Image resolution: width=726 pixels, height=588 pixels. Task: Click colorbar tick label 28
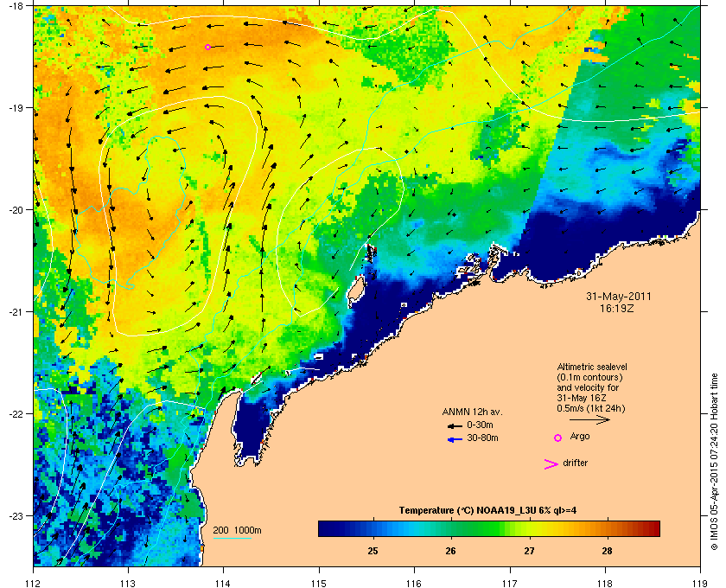coord(607,551)
